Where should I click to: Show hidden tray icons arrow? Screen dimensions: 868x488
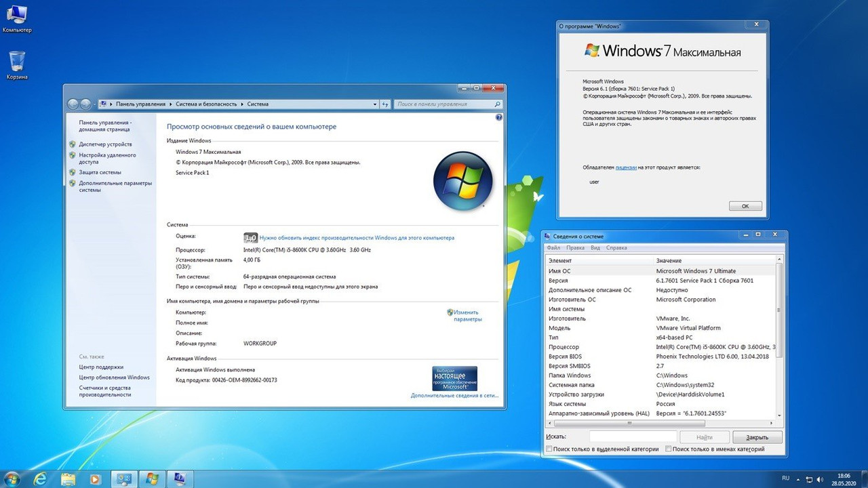(800, 479)
